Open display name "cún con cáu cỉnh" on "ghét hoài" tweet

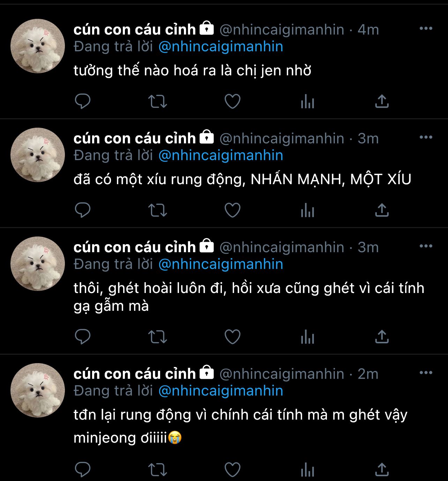pyautogui.click(x=135, y=247)
